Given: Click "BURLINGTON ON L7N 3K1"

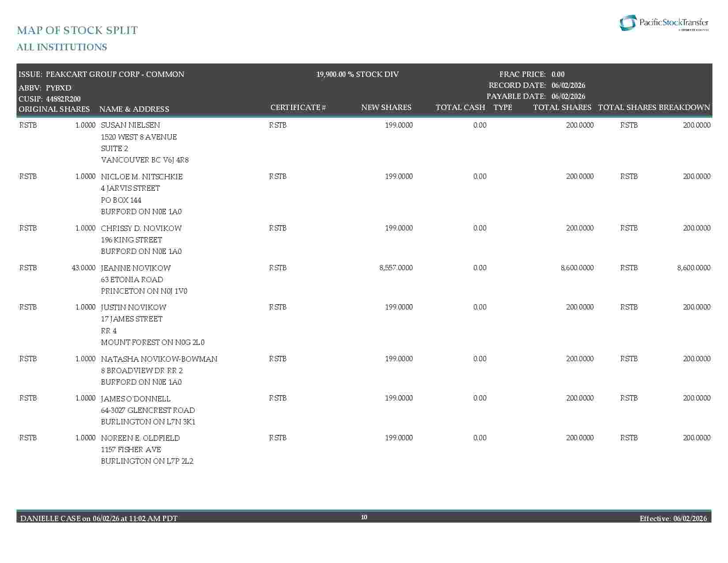Looking at the screenshot, I should (148, 422).
